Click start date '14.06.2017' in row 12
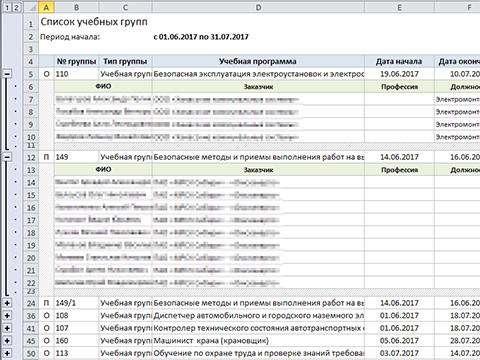This screenshot has height=360, width=480. click(x=399, y=157)
